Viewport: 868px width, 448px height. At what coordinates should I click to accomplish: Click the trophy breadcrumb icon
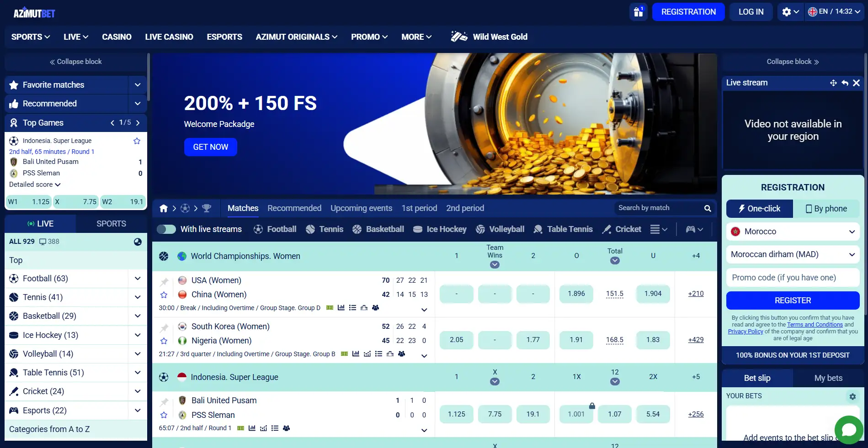tap(207, 208)
